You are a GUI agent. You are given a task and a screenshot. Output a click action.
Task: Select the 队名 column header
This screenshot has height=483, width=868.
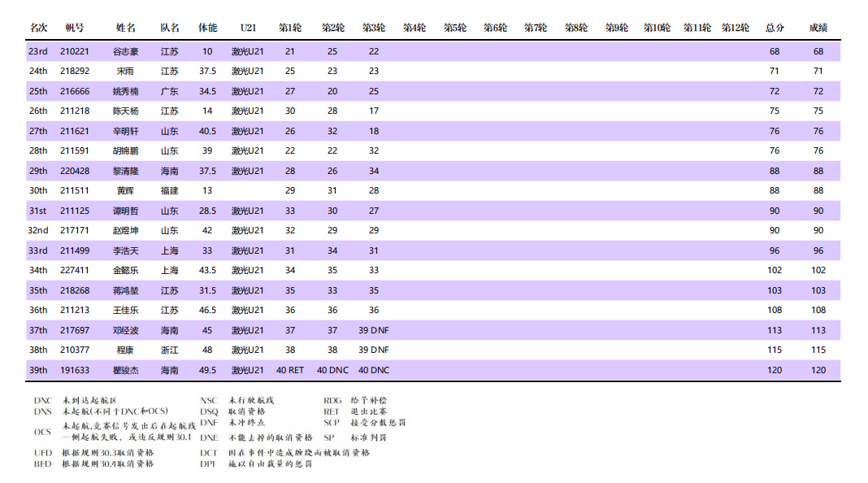[x=169, y=28]
